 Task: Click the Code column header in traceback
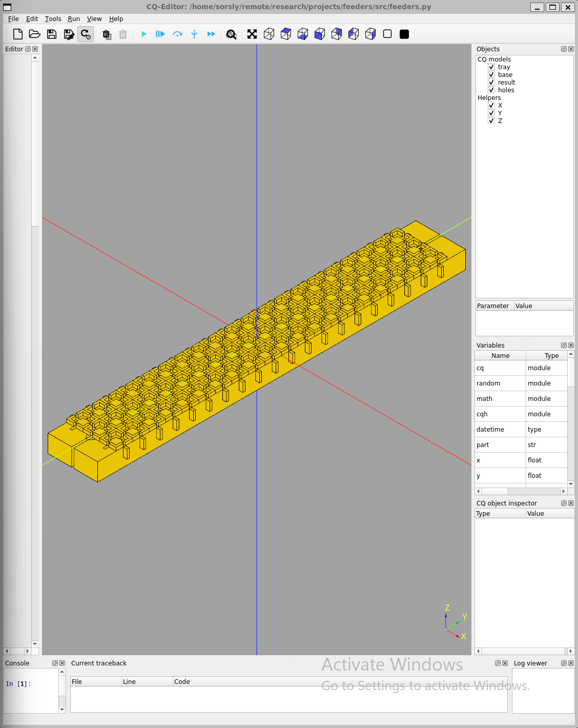(340, 682)
